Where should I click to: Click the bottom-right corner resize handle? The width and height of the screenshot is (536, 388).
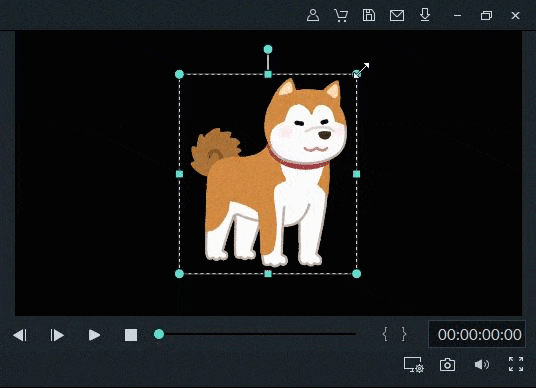click(x=357, y=273)
